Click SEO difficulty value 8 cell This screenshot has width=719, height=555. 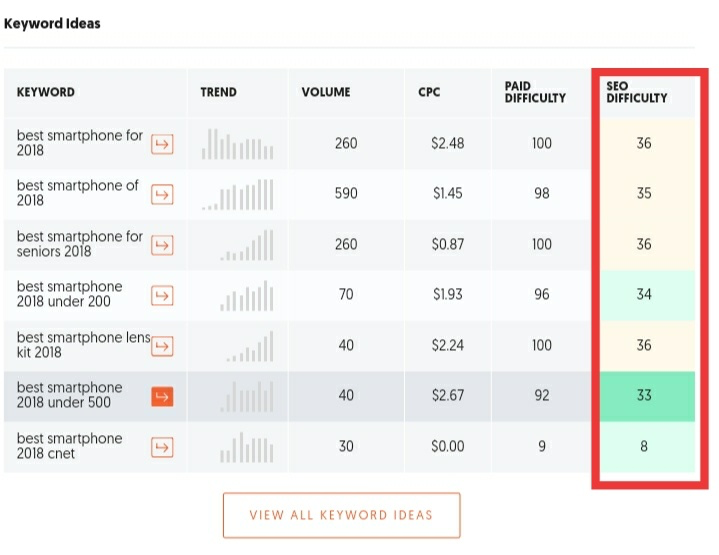click(x=644, y=447)
